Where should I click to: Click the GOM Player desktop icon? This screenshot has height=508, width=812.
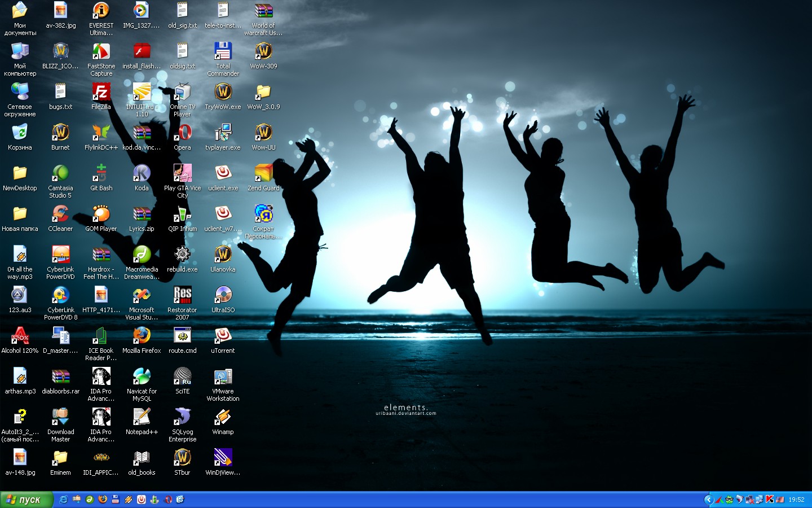101,214
